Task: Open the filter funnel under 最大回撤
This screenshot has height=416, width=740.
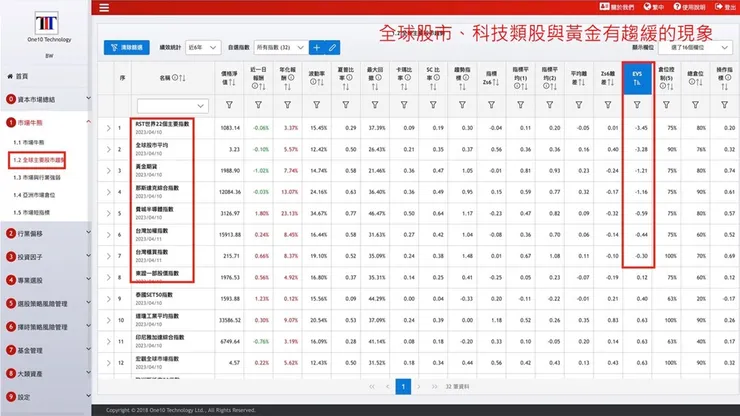Action: pyautogui.click(x=375, y=105)
